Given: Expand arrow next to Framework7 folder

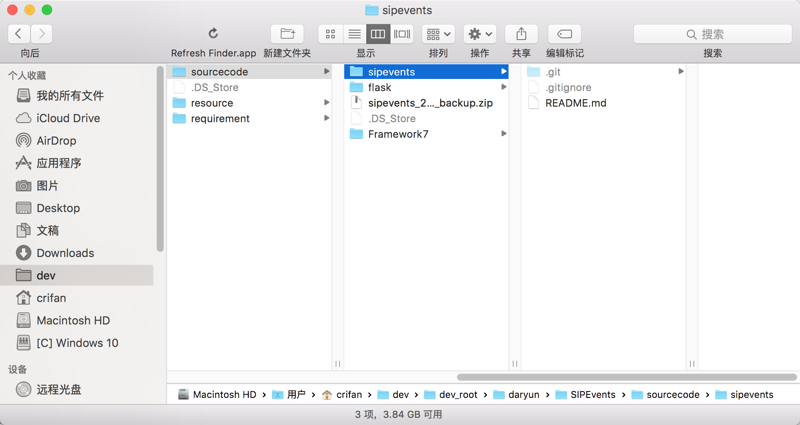Looking at the screenshot, I should (504, 134).
